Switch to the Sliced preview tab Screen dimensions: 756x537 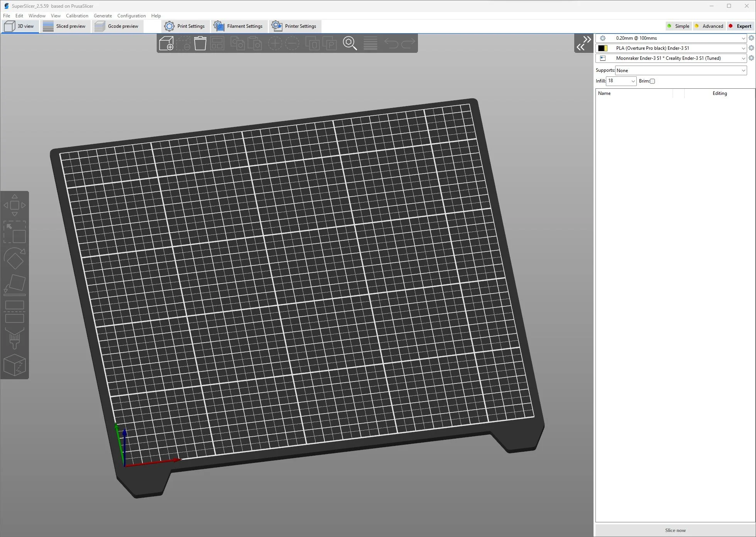point(65,26)
